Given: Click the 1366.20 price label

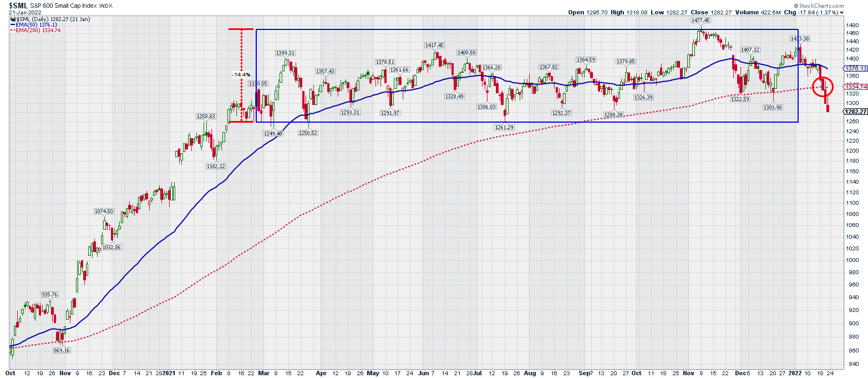Looking at the screenshot, I should [491, 67].
